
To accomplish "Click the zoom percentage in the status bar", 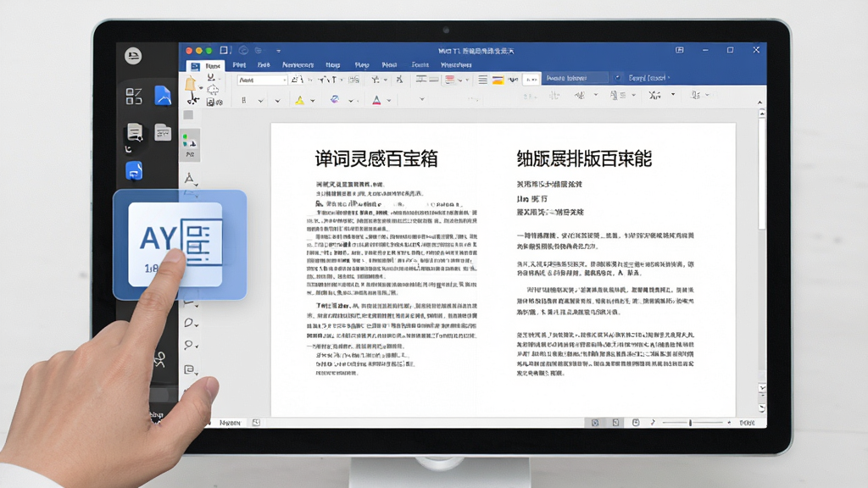I will (x=748, y=423).
